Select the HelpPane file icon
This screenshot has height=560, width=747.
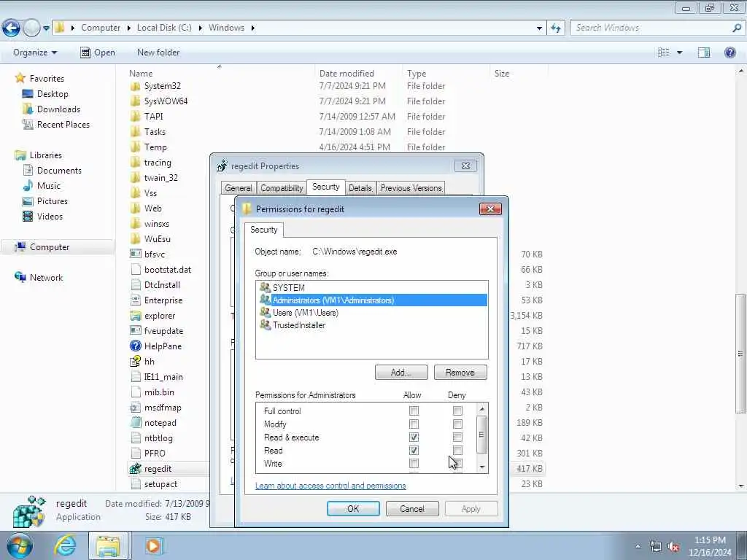pyautogui.click(x=135, y=346)
